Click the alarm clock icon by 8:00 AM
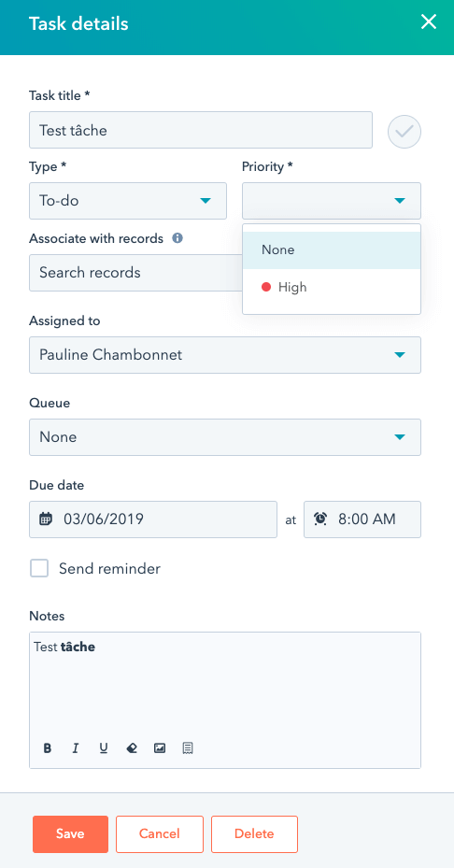Screen dimensions: 454x868 click(x=320, y=519)
